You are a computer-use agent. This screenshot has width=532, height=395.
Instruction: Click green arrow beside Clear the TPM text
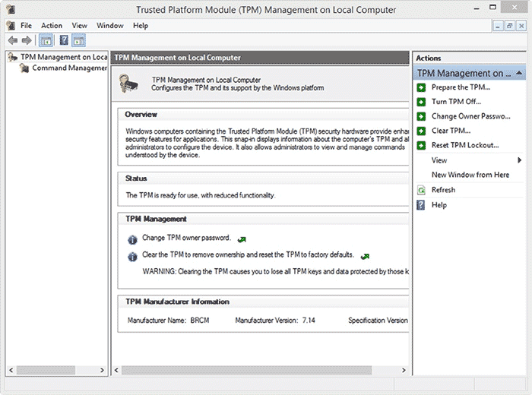pos(366,256)
